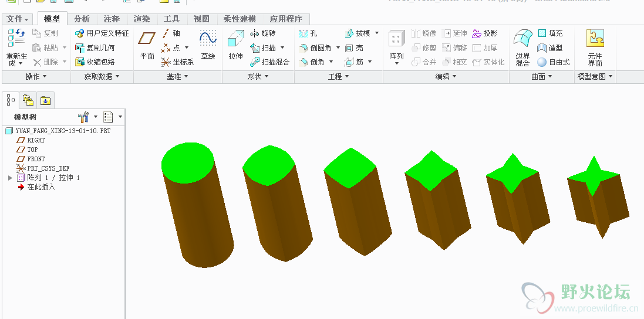Expand the 操作 (Operations) group dropdown

click(x=36, y=77)
